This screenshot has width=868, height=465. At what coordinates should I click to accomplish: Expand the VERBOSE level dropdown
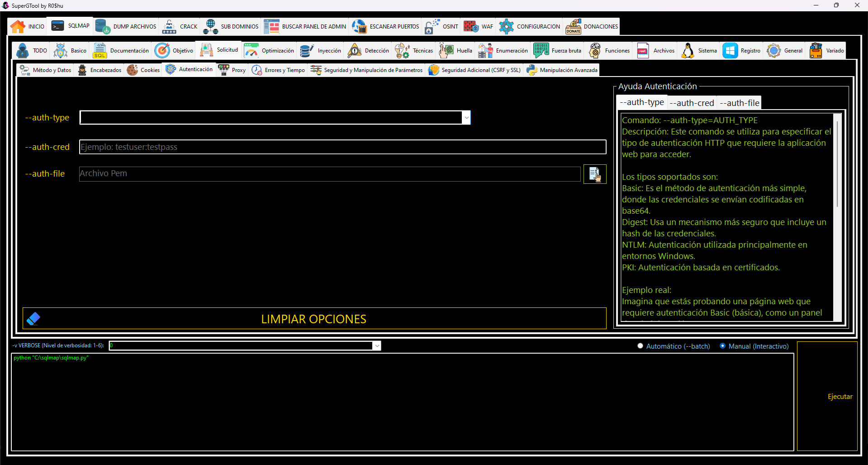377,346
